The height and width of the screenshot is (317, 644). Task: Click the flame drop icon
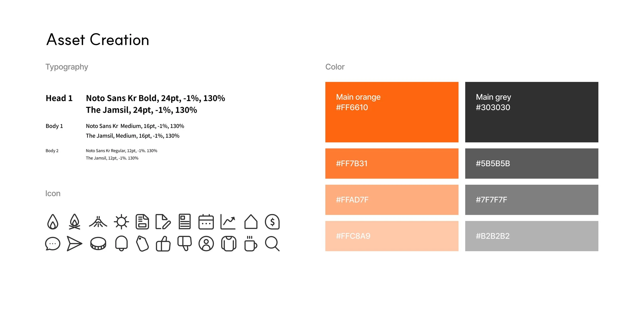click(53, 222)
